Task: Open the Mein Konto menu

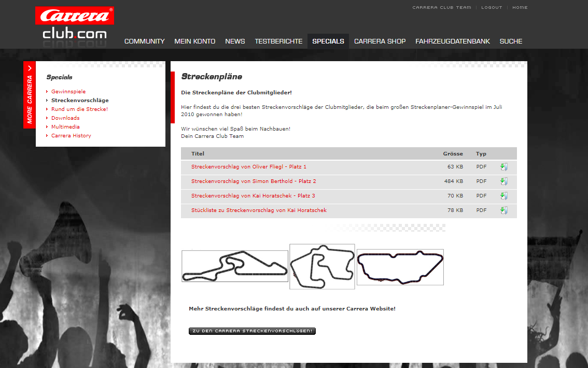Action: pos(194,41)
